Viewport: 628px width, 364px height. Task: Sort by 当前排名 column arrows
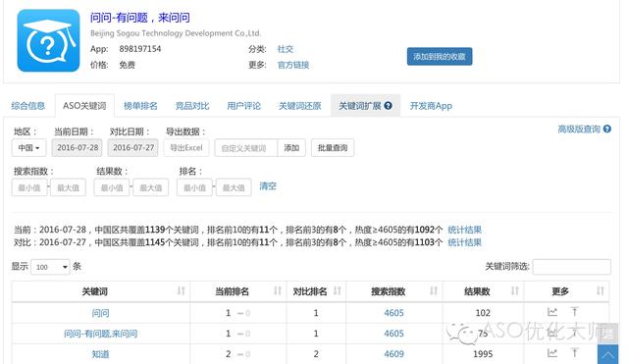pos(277,291)
